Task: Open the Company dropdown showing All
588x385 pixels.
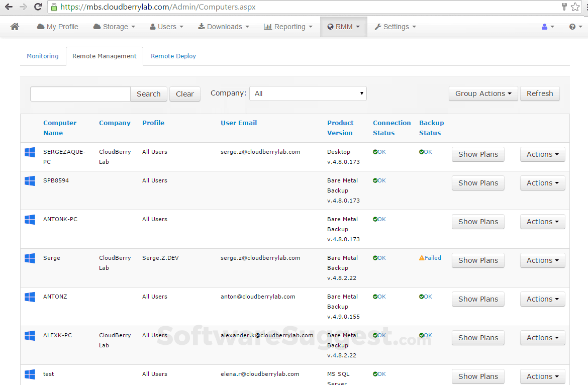Action: point(308,93)
